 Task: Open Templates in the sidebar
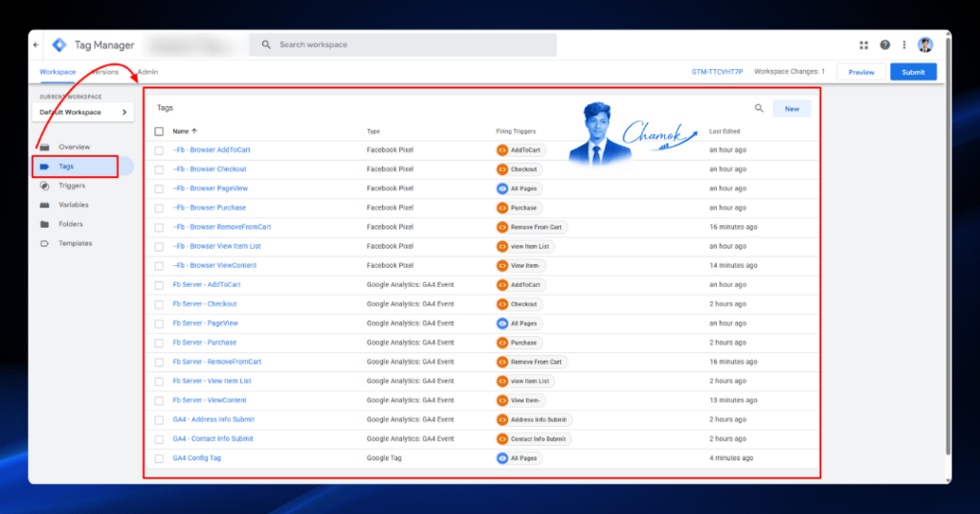click(x=76, y=243)
